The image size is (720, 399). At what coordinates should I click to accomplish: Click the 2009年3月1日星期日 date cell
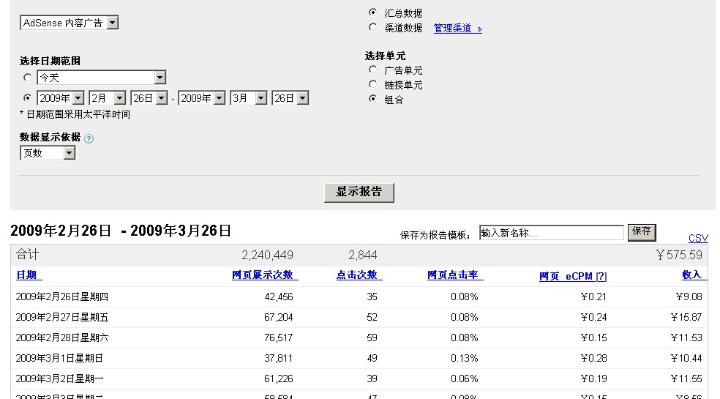pos(59,358)
